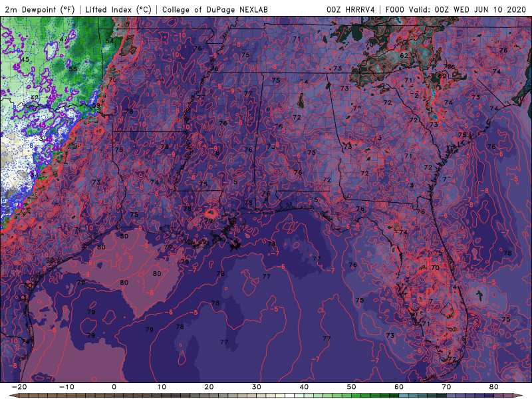
Task: Click the dewpoint value 42 on the map
Action: tap(35, 98)
